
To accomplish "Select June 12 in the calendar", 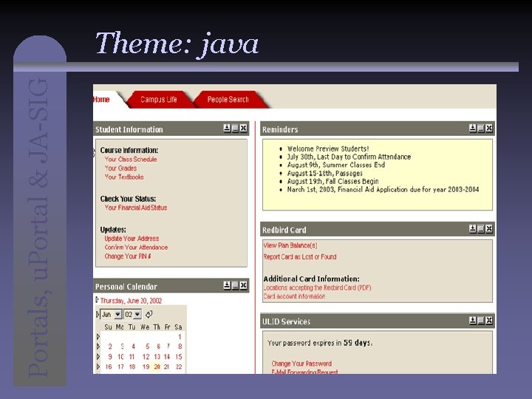I will [x=146, y=357].
